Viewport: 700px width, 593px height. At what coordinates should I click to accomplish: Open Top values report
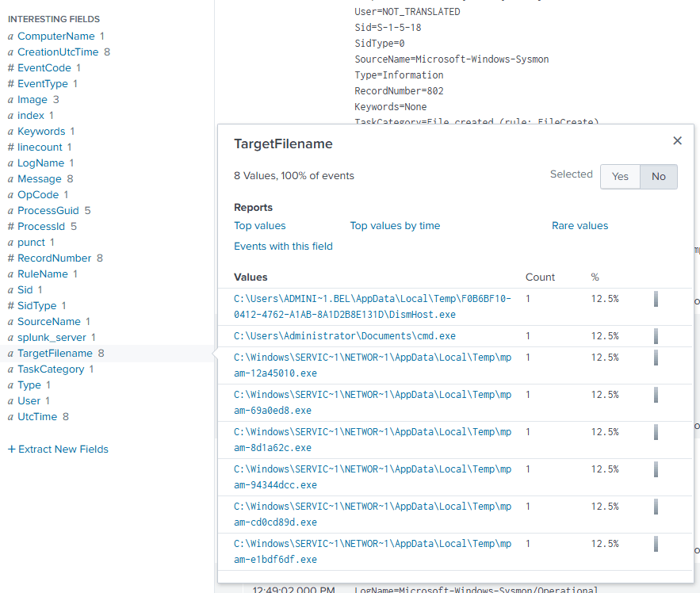coord(259,226)
